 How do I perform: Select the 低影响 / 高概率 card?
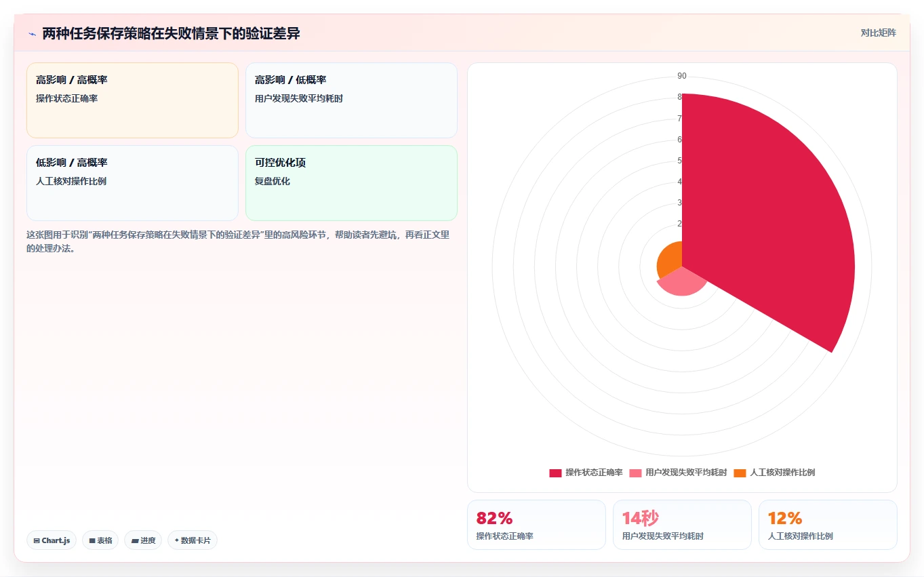[132, 183]
